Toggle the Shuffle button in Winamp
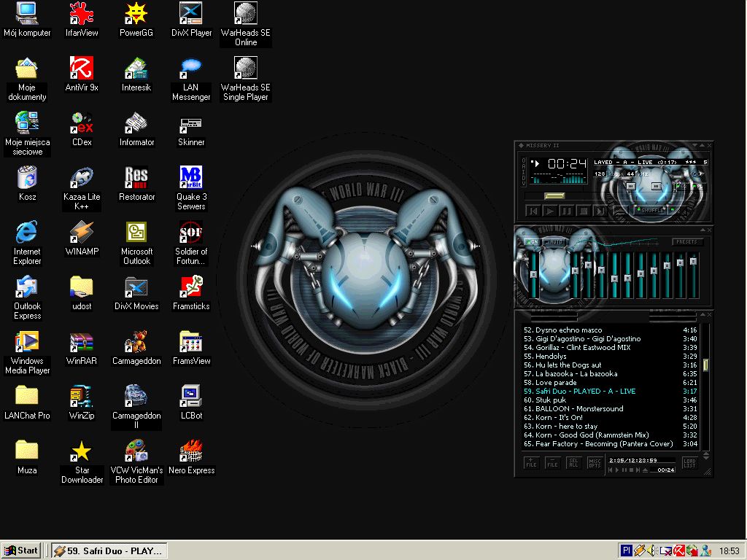Viewport: 747px width, 560px height. [651, 210]
